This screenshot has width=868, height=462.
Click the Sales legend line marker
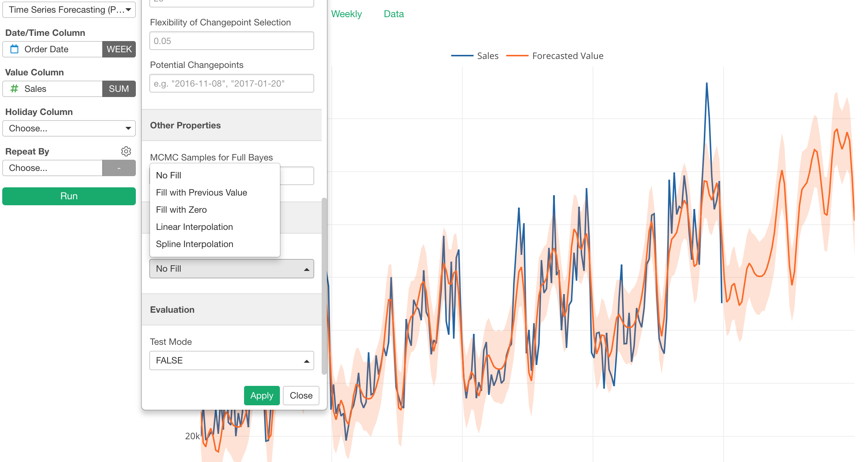point(462,56)
